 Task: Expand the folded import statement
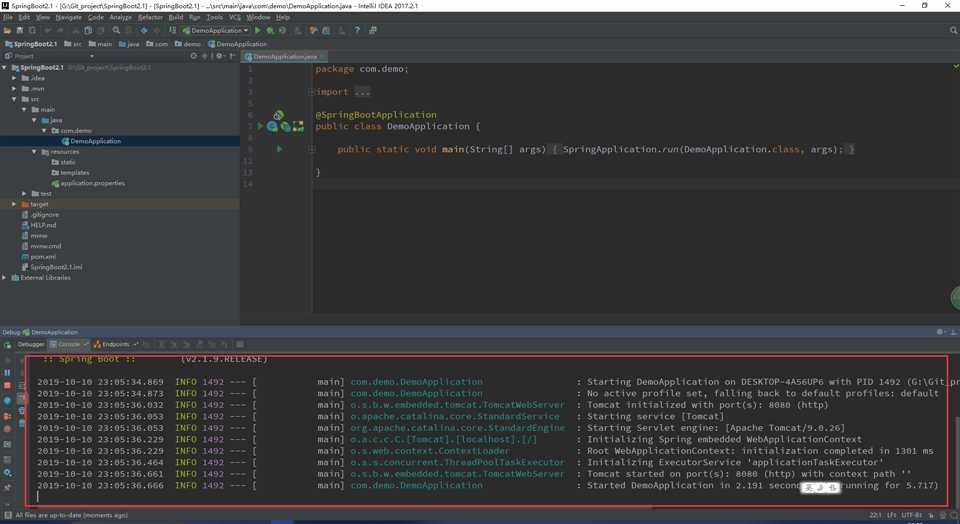tap(312, 92)
